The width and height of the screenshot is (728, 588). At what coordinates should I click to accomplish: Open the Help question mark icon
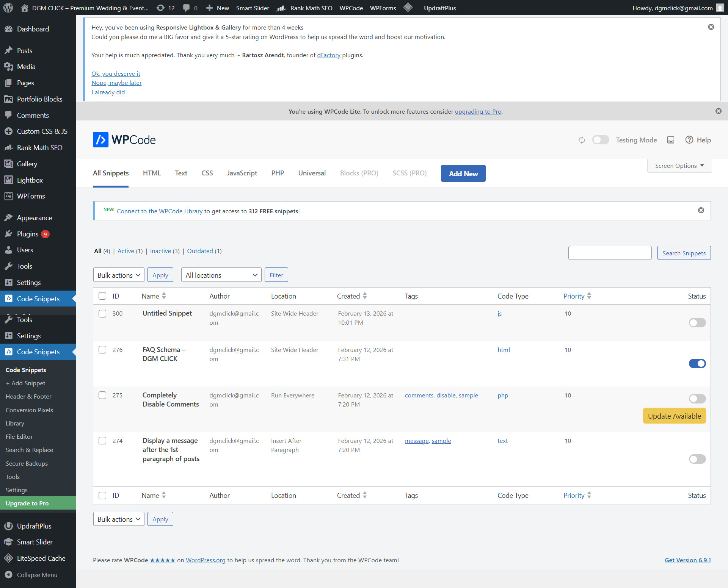click(x=689, y=140)
